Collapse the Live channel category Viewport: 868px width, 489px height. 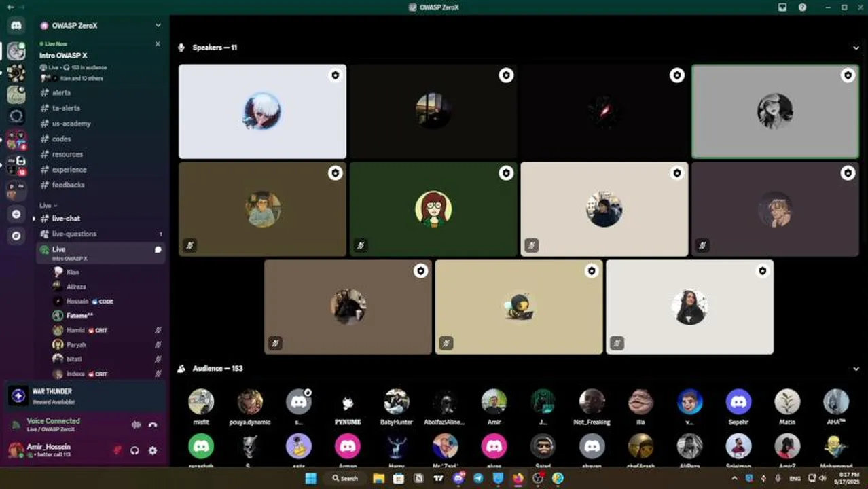coord(48,205)
